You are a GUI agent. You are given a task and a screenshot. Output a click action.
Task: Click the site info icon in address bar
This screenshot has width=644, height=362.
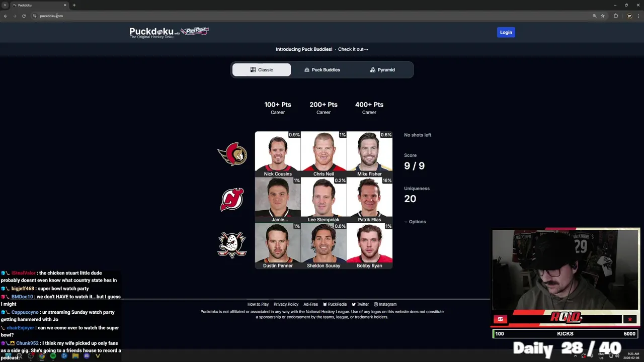tap(35, 16)
